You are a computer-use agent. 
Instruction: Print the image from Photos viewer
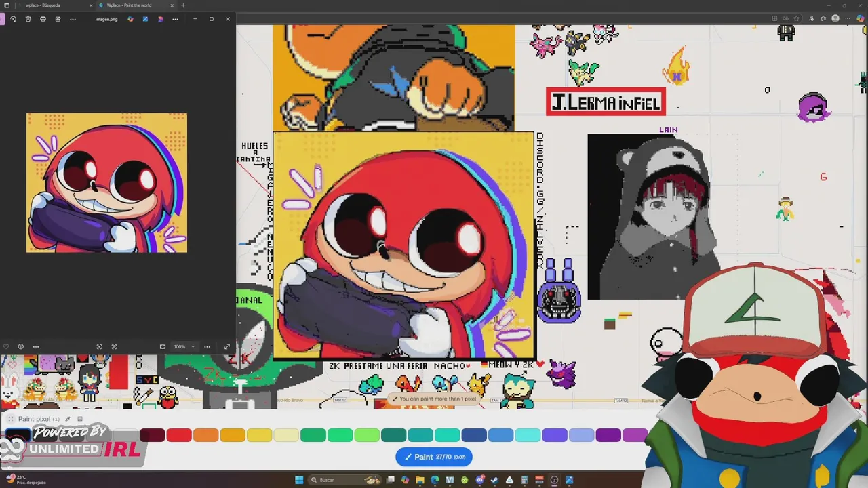43,19
